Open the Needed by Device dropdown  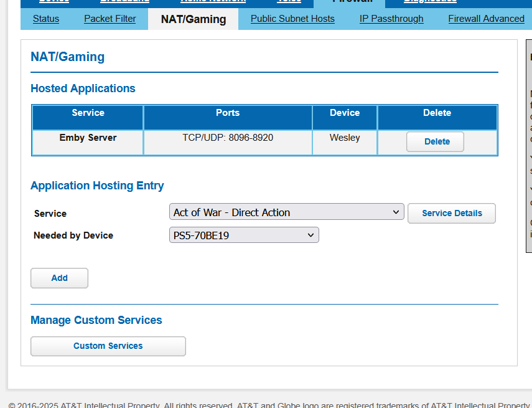pos(244,235)
